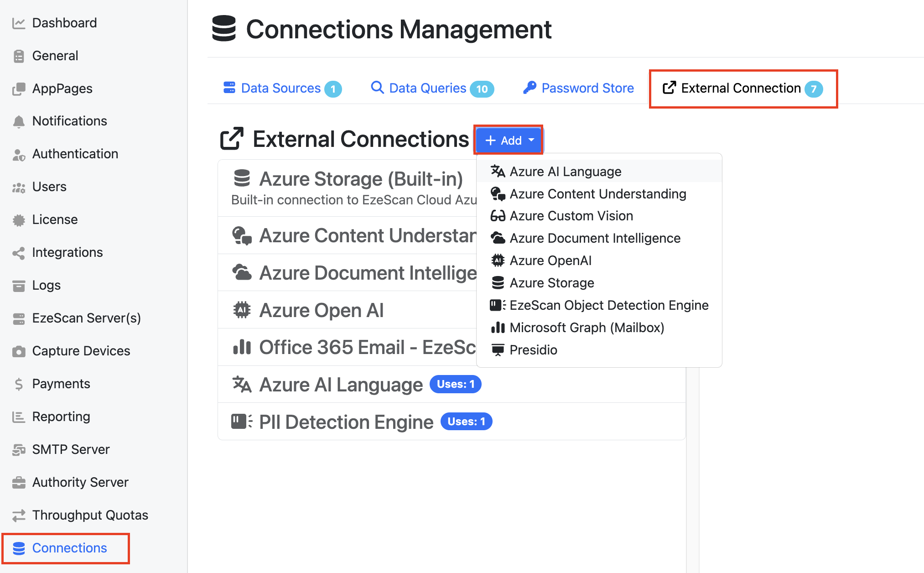
Task: Click the Capture Devices camera icon
Action: [19, 351]
